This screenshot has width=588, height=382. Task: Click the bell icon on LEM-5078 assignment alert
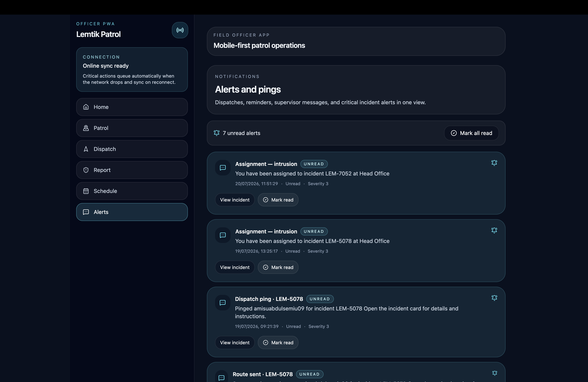pos(494,230)
